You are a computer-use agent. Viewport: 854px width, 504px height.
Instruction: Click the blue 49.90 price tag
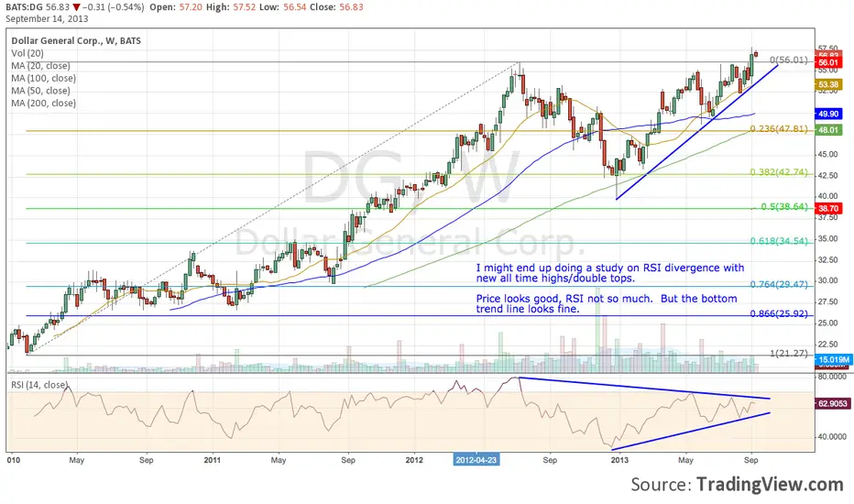pos(828,114)
